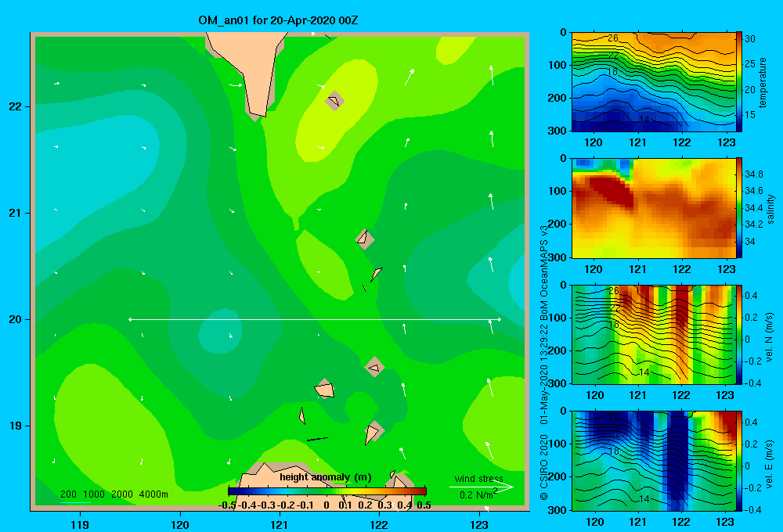The image size is (783, 532).
Task: Click the white transect line at latitude 20
Action: coord(315,319)
